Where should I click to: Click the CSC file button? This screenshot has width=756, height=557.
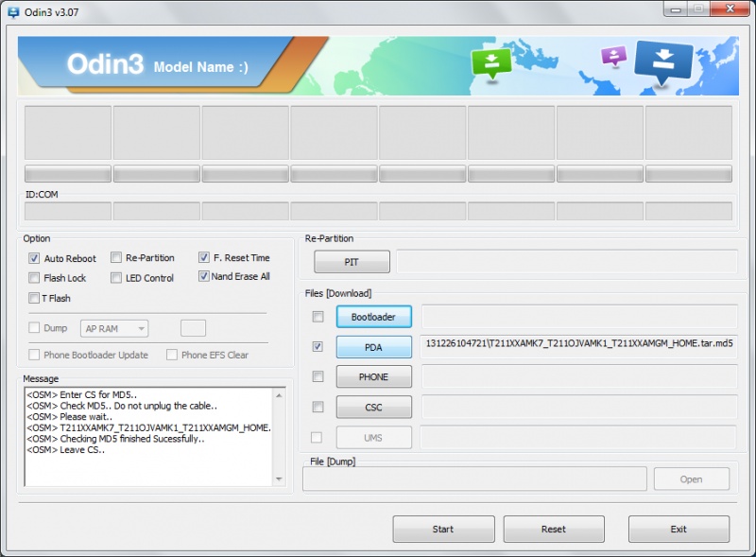point(373,407)
